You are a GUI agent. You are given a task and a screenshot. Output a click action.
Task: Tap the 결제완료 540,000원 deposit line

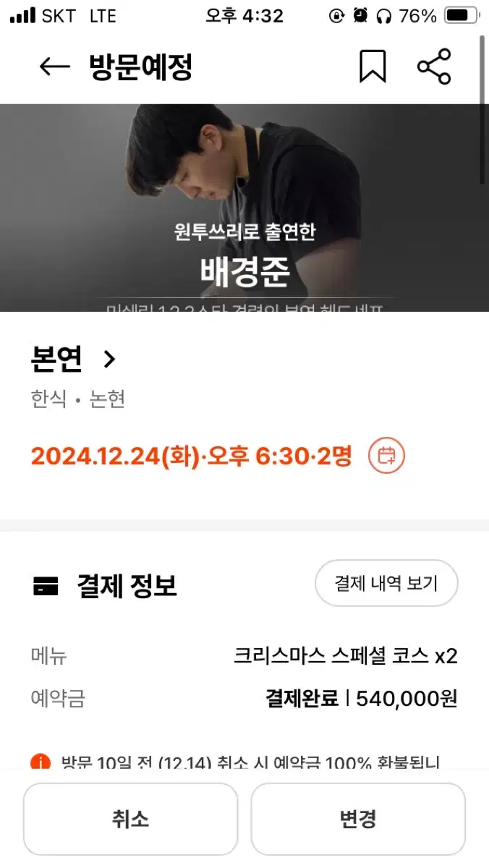click(x=362, y=698)
